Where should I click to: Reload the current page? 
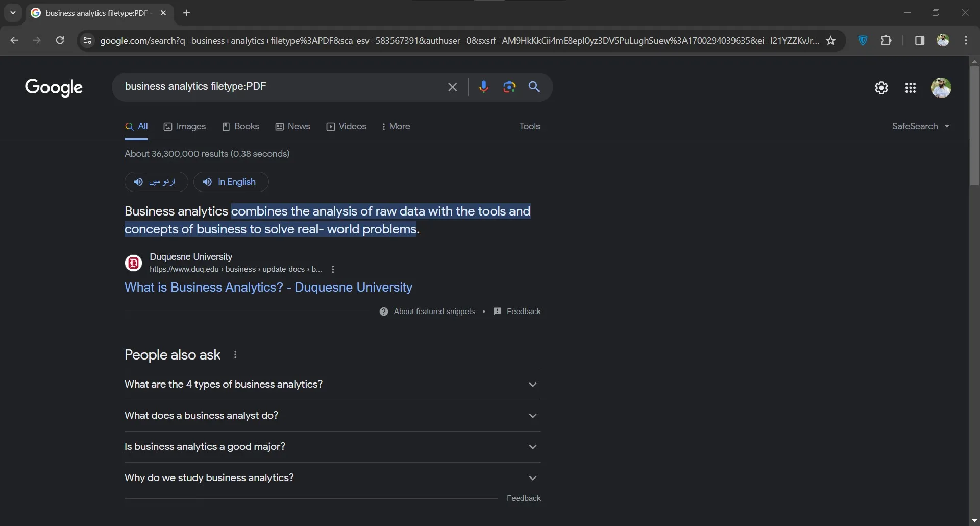click(60, 40)
